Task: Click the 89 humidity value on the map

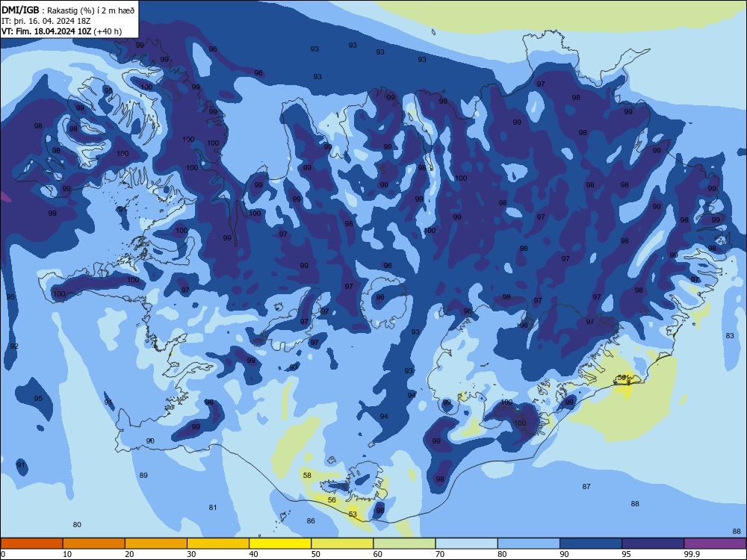Action: tap(144, 475)
